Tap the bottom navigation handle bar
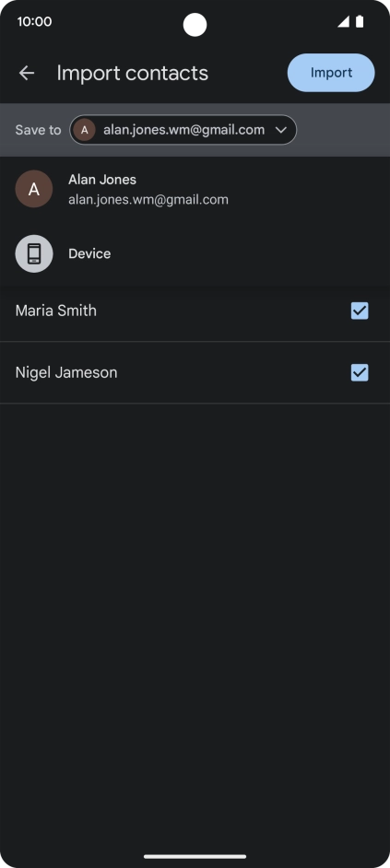Screen dimensions: 390x868 (195, 856)
